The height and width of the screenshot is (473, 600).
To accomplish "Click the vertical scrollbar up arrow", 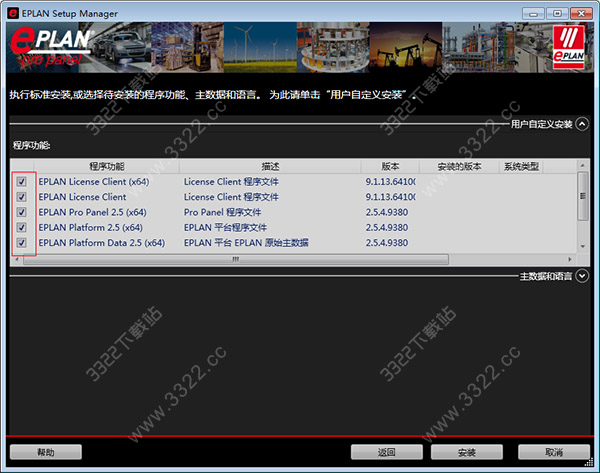I will 582,165.
